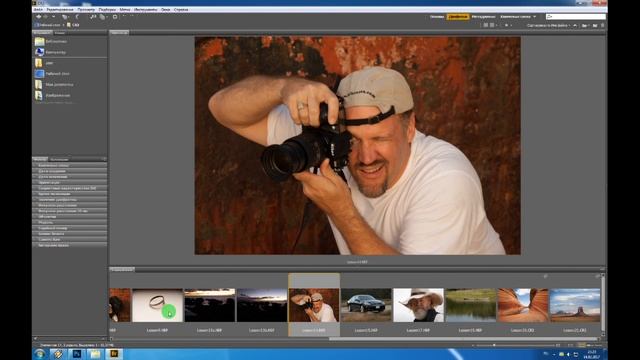Image resolution: width=640 pixels, height=360 pixels.
Task: Select the ring thumbnail
Action: pyautogui.click(x=157, y=306)
